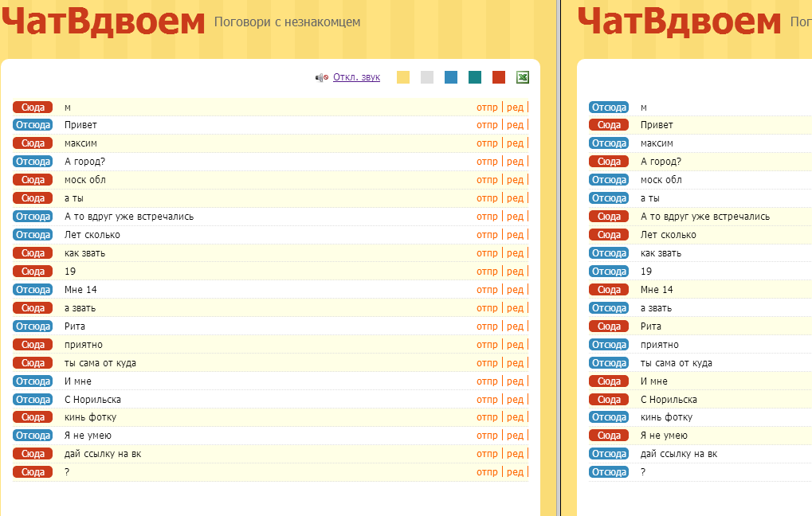Image resolution: width=812 pixels, height=516 pixels.
Task: Select message text 'Я не умею' in right window
Action: [664, 436]
